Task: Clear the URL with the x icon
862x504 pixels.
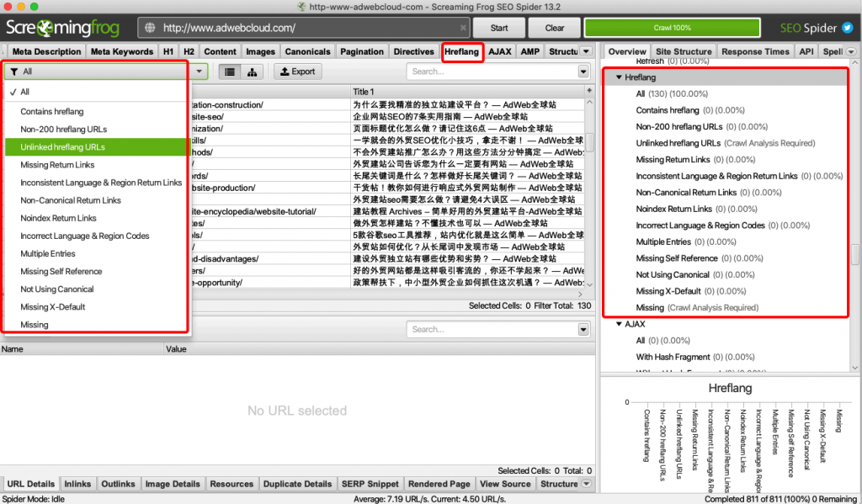Action: [463, 28]
